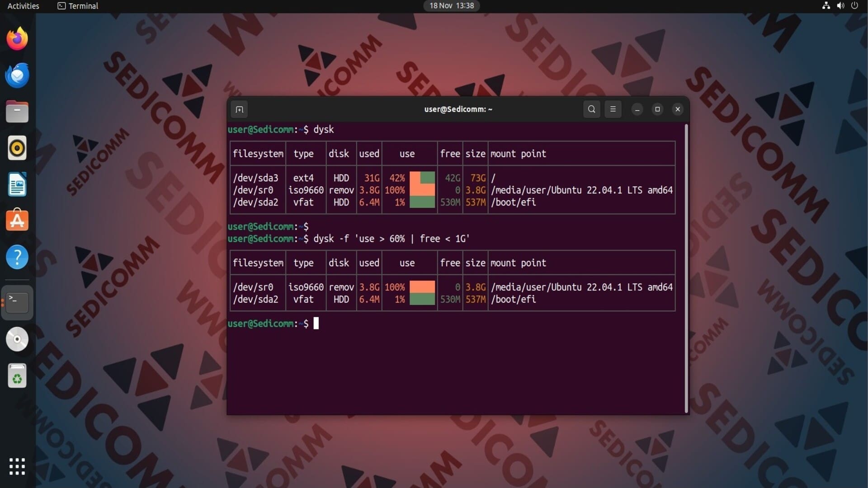Maximize the terminal window
This screenshot has height=488, width=868.
click(x=657, y=109)
